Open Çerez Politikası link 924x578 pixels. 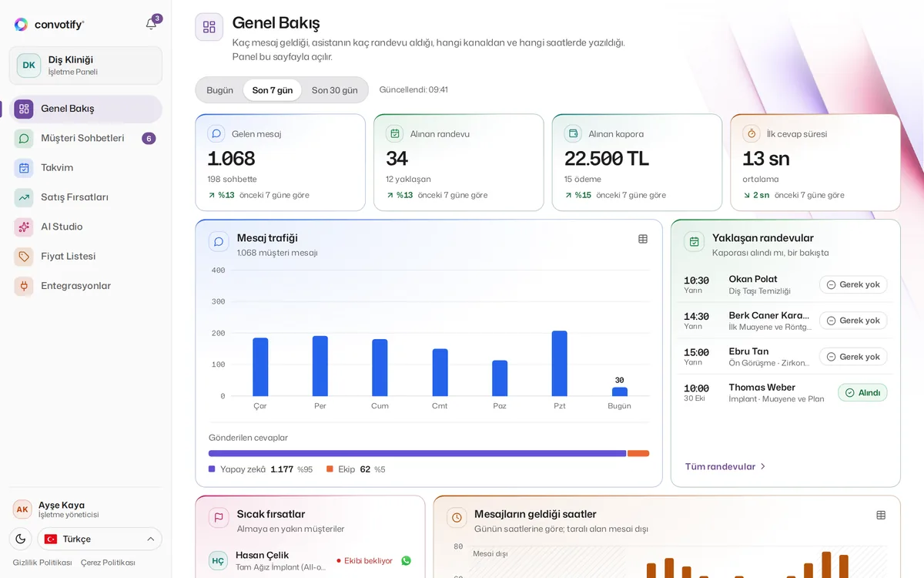(108, 563)
